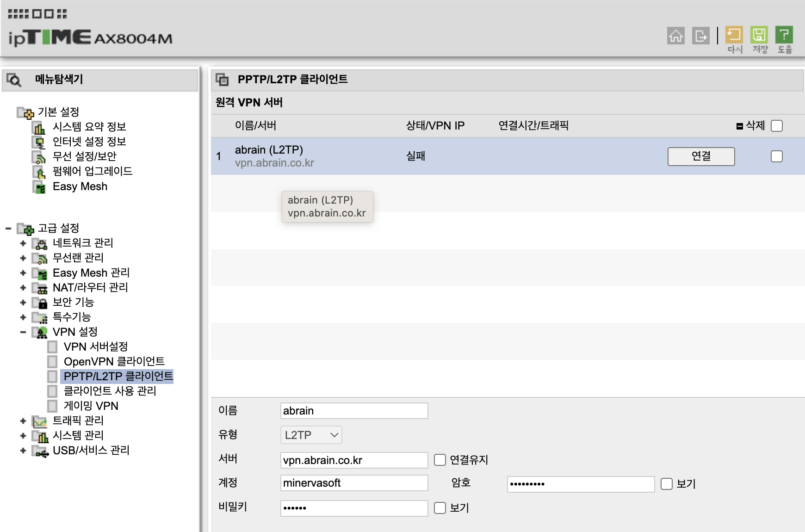This screenshot has height=532, width=805.
Task: Click the home icon in top toolbar
Action: 676,36
